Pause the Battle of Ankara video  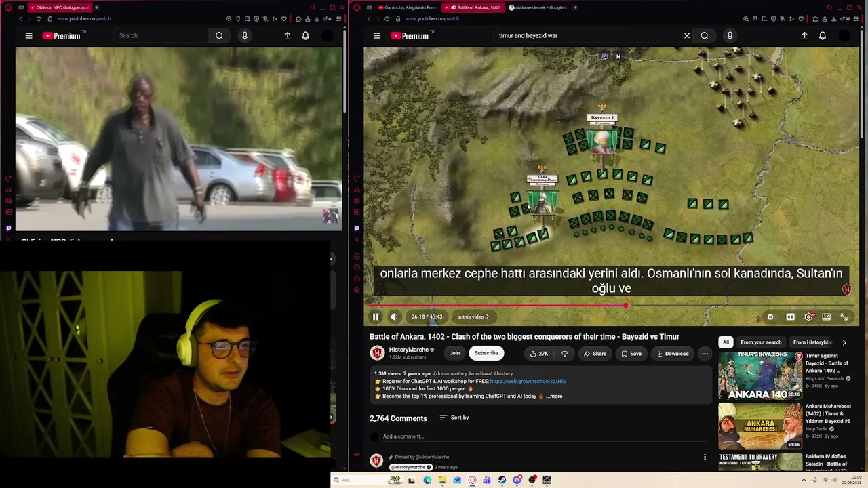(x=376, y=317)
